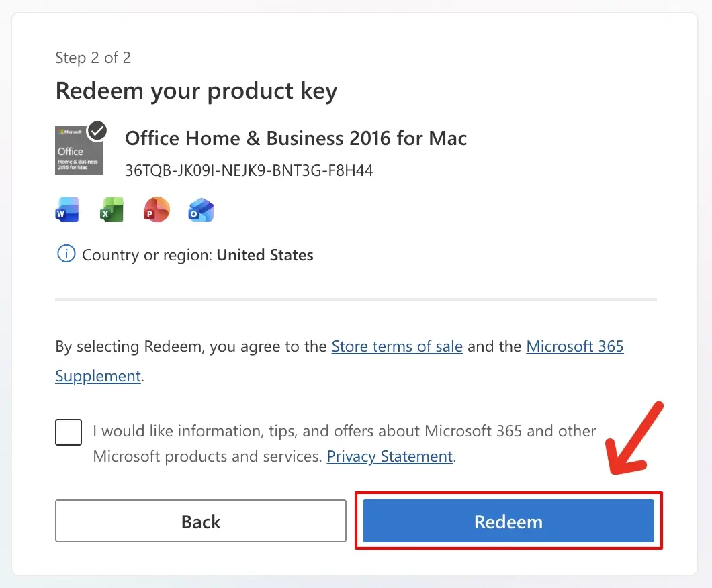
Task: Click the info icon beside Country or region
Action: (x=66, y=255)
